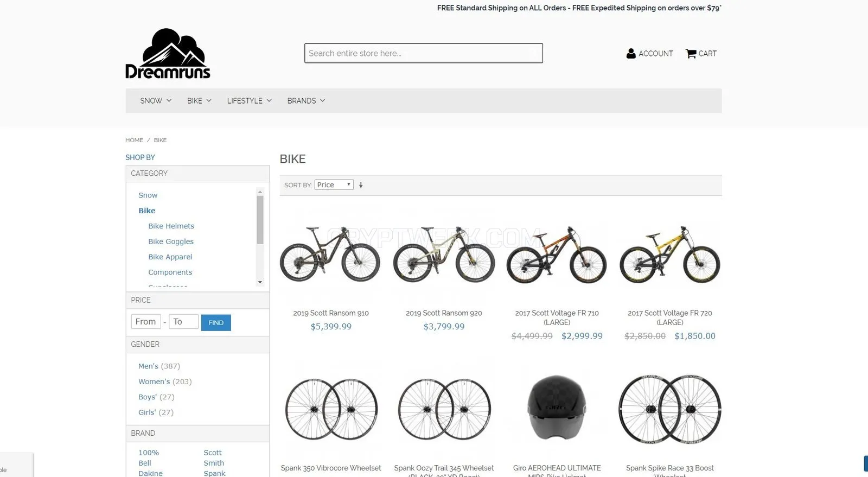Click the BIKE breadcrumb text

tap(160, 140)
